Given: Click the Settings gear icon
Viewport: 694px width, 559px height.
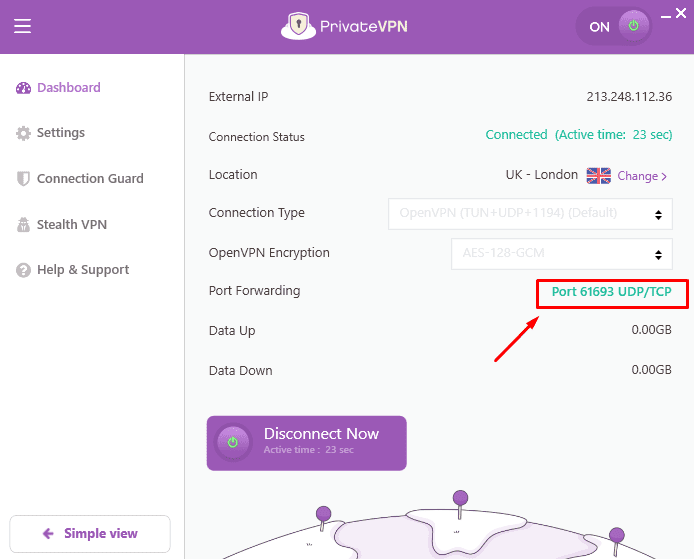Looking at the screenshot, I should [x=23, y=133].
